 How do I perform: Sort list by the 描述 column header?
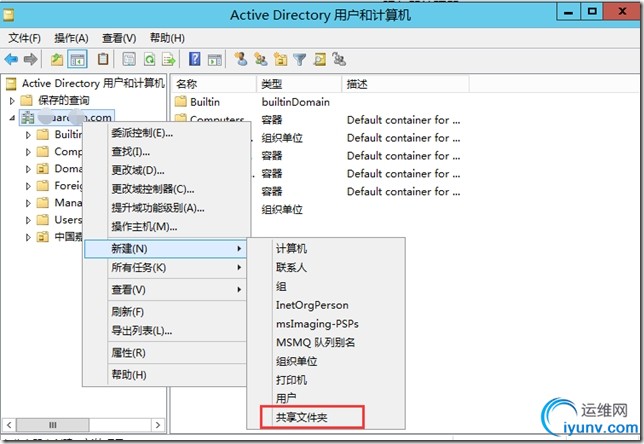pos(405,84)
